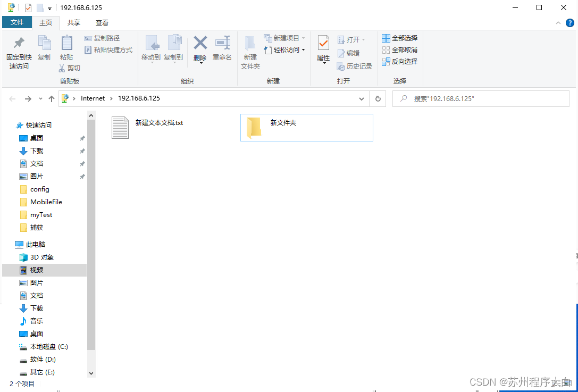Click the blue help question icon
This screenshot has height=392, width=578.
570,23
